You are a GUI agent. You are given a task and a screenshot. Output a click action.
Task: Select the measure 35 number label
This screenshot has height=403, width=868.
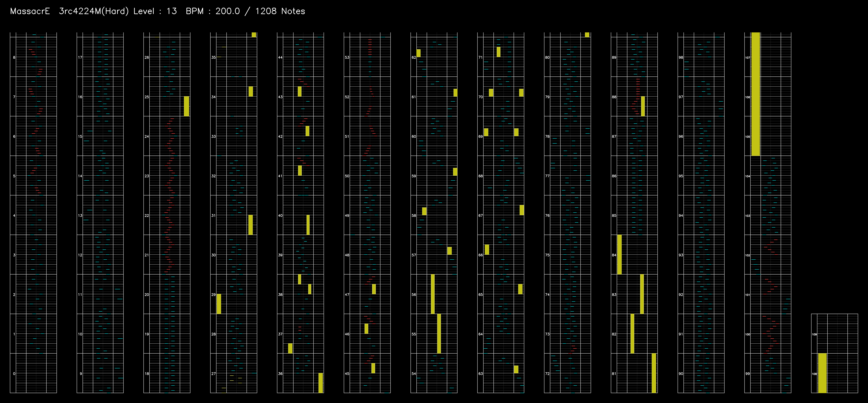[214, 57]
